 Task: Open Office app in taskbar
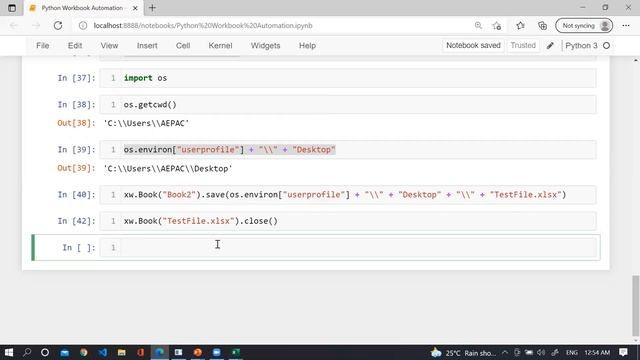[141, 352]
